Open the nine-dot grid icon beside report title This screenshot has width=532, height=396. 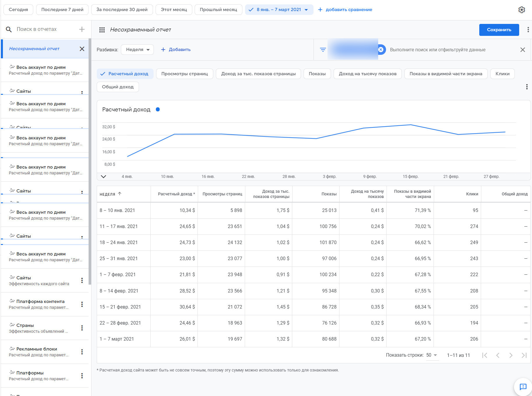pos(102,30)
